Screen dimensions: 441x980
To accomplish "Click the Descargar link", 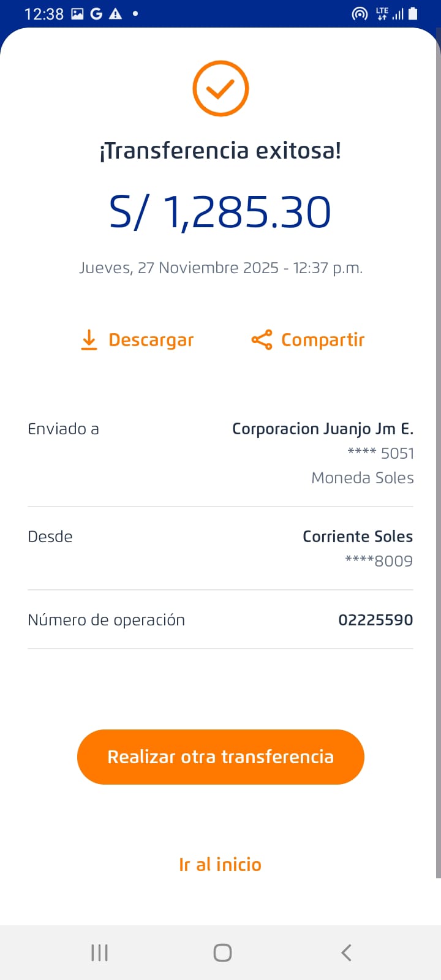I will point(151,340).
